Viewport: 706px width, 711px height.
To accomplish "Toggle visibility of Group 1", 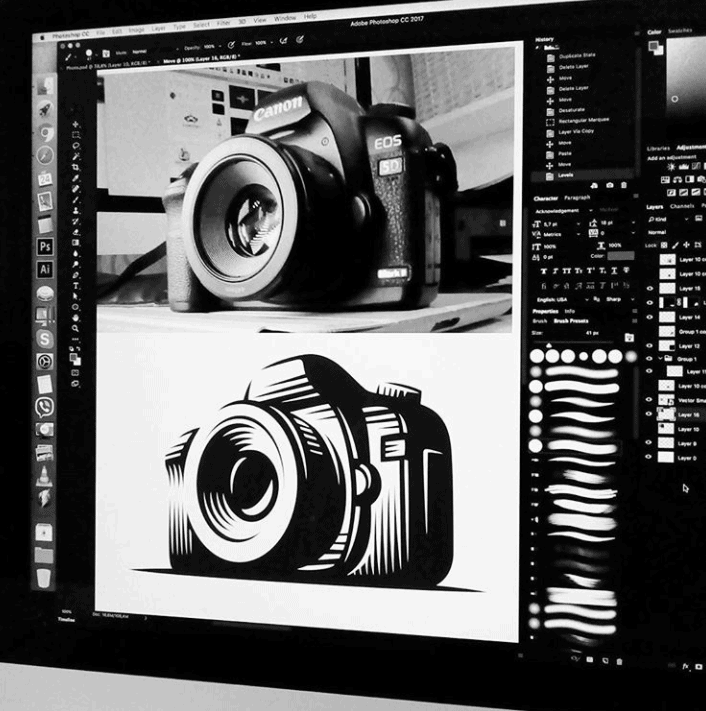I will point(650,358).
